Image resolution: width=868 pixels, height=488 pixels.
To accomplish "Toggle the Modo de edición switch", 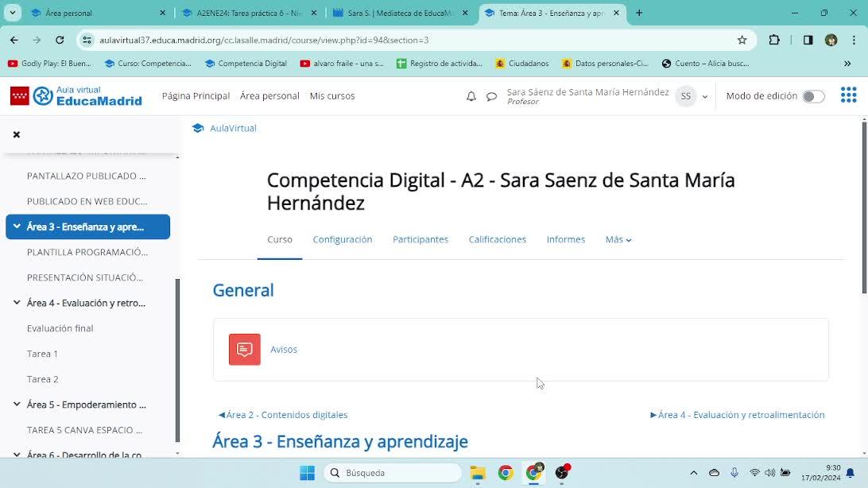I will coord(813,96).
